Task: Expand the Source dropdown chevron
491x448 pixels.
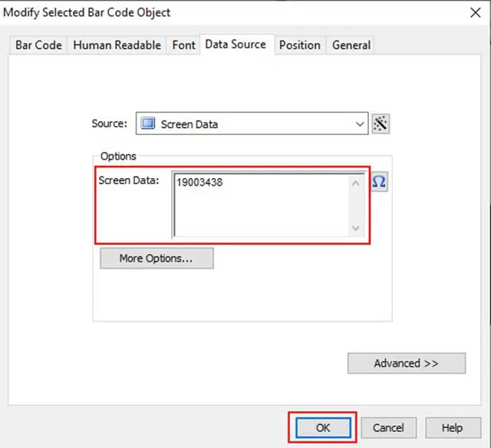Action: click(x=361, y=124)
